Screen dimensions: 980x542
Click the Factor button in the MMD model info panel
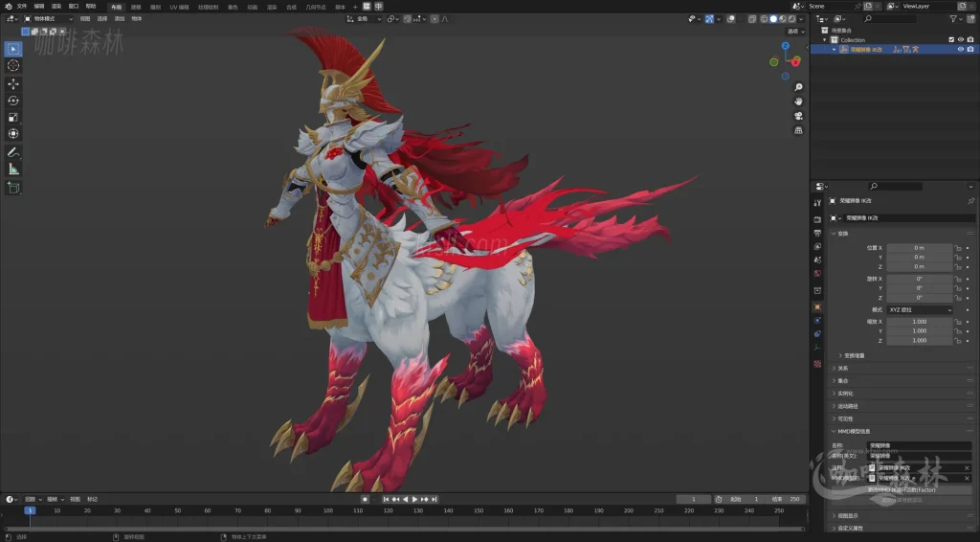click(902, 490)
